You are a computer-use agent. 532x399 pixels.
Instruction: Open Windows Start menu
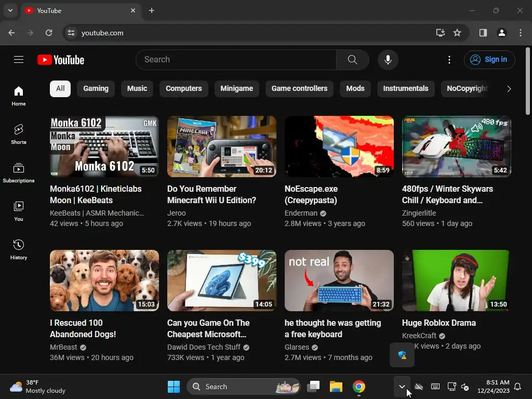[174, 387]
